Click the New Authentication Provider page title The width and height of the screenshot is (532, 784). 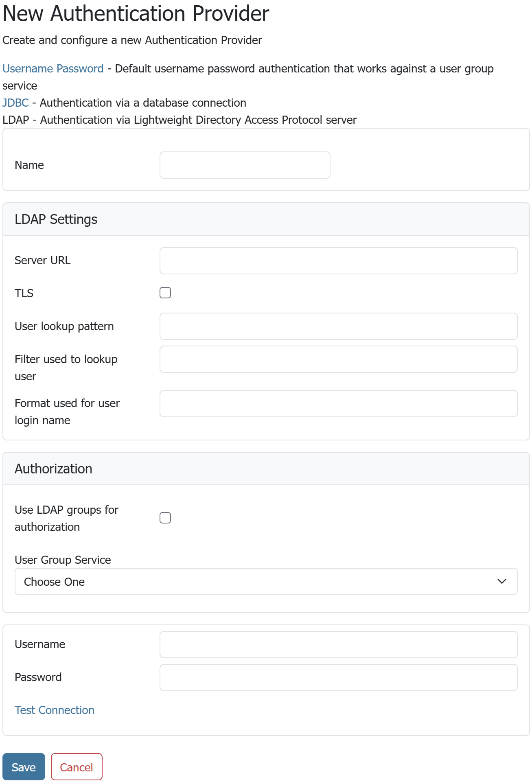136,14
